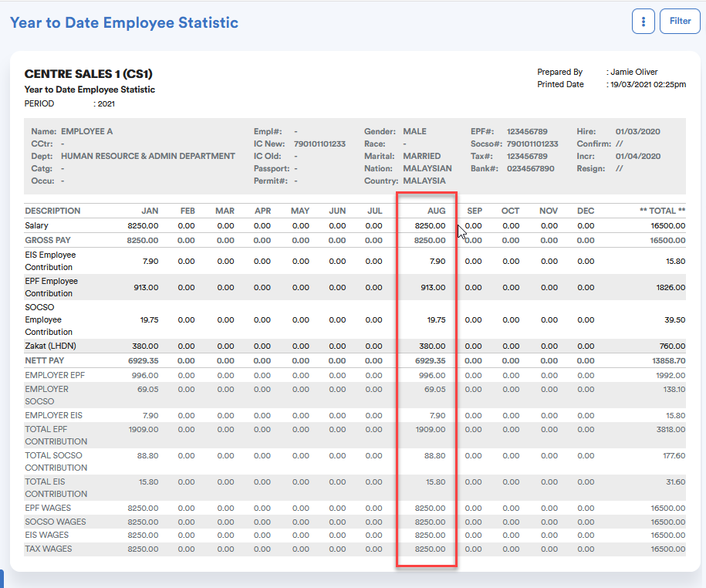Select the CENTRE SALES 1 (CS1) heading
Viewport: 706px width, 588px height.
click(x=89, y=74)
